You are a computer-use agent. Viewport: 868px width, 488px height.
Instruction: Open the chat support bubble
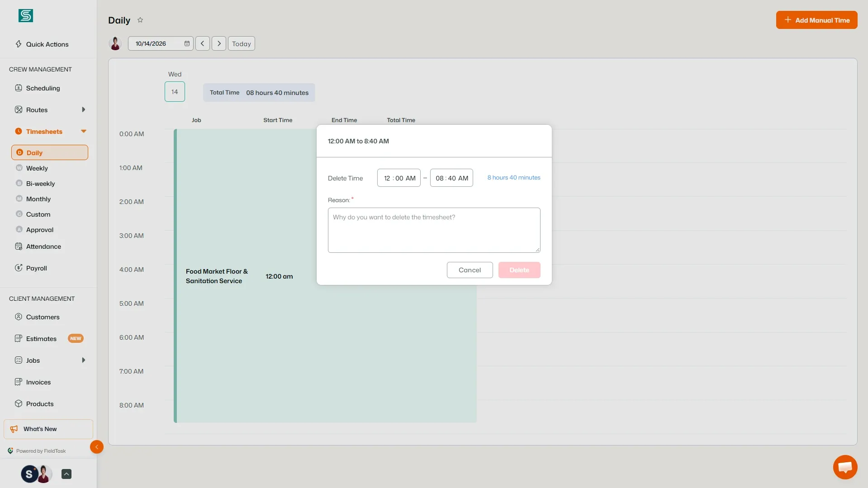point(845,467)
